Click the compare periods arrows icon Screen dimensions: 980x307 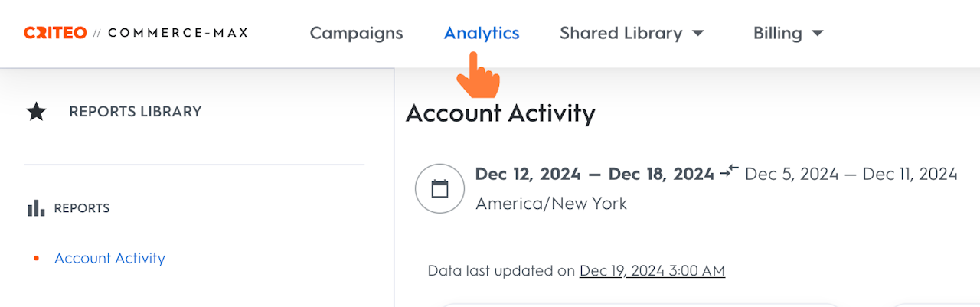[729, 171]
